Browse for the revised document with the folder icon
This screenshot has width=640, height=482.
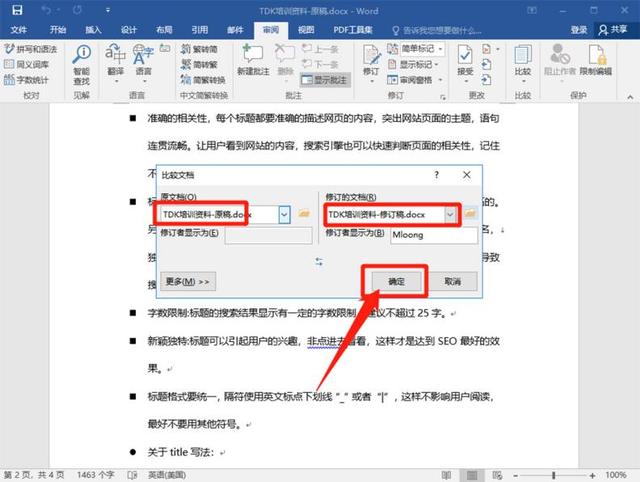(470, 213)
